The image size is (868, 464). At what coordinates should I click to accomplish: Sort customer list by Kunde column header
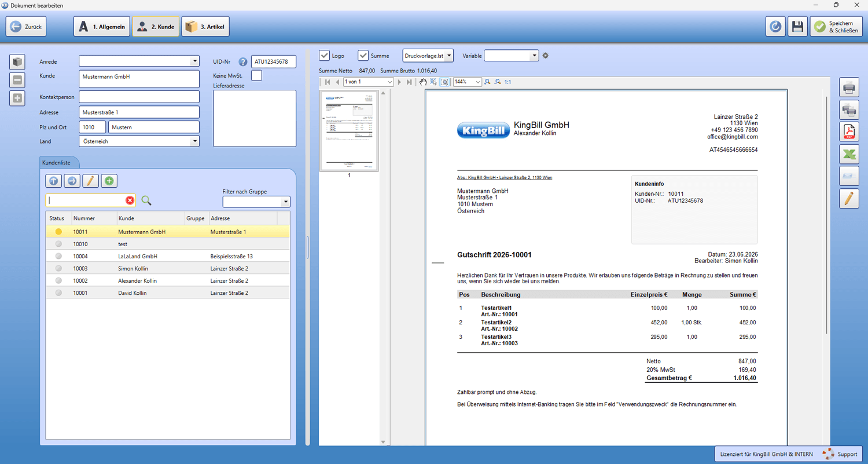[x=150, y=218]
